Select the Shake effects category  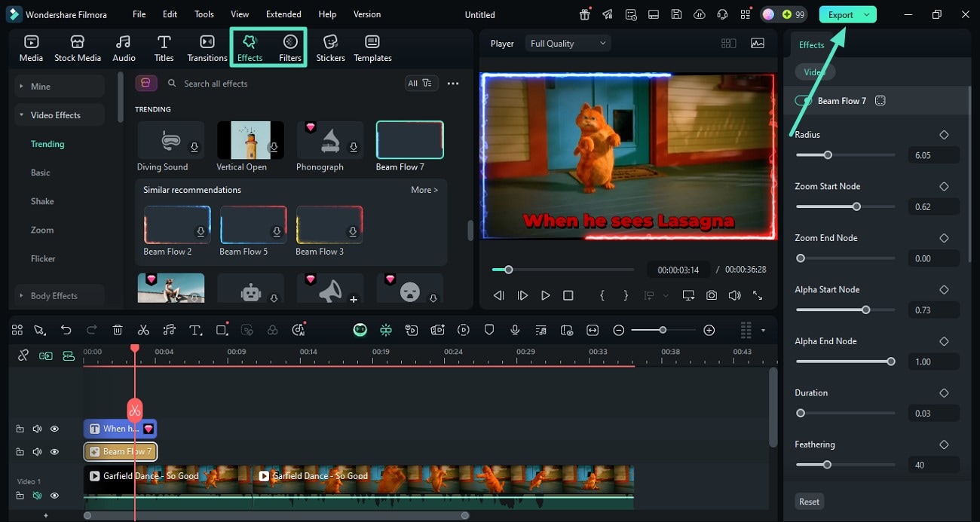pyautogui.click(x=42, y=201)
